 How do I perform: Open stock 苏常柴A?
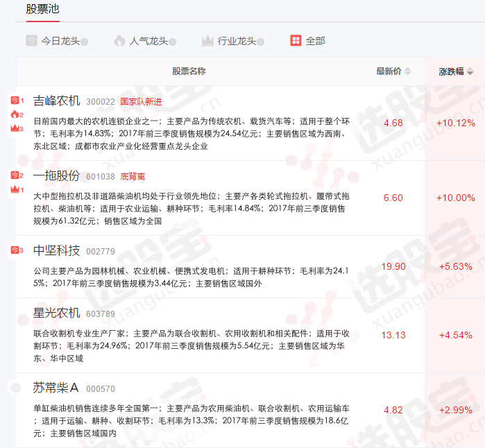pos(56,388)
